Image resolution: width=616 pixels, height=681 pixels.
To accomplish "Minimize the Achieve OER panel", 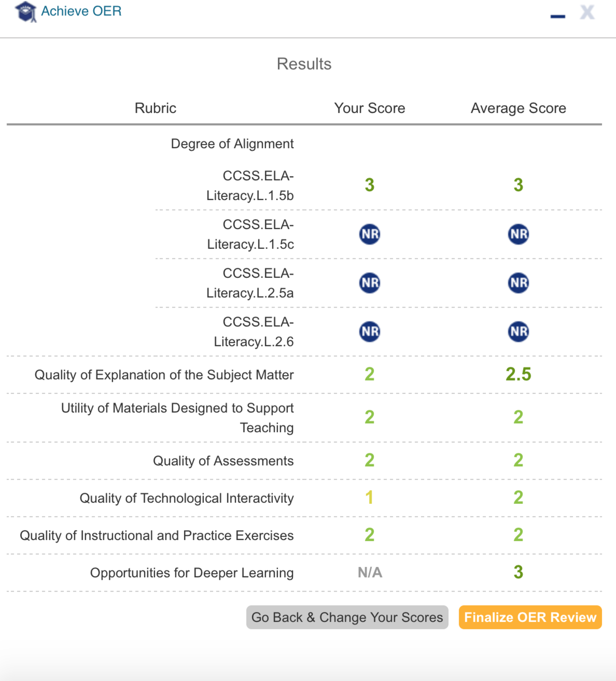I will [x=557, y=16].
